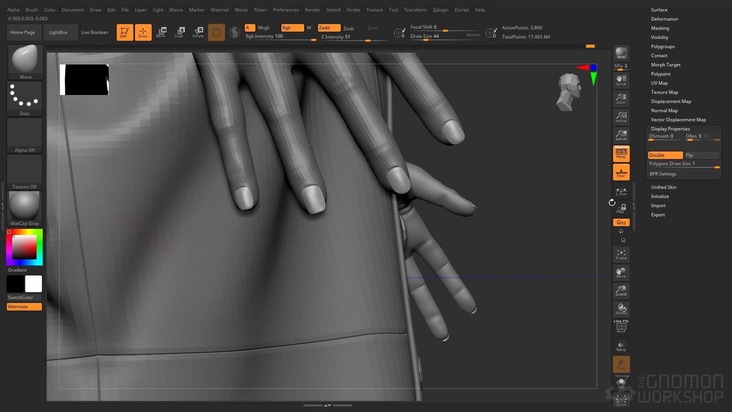Click the Zoom3D icon

[x=621, y=291]
